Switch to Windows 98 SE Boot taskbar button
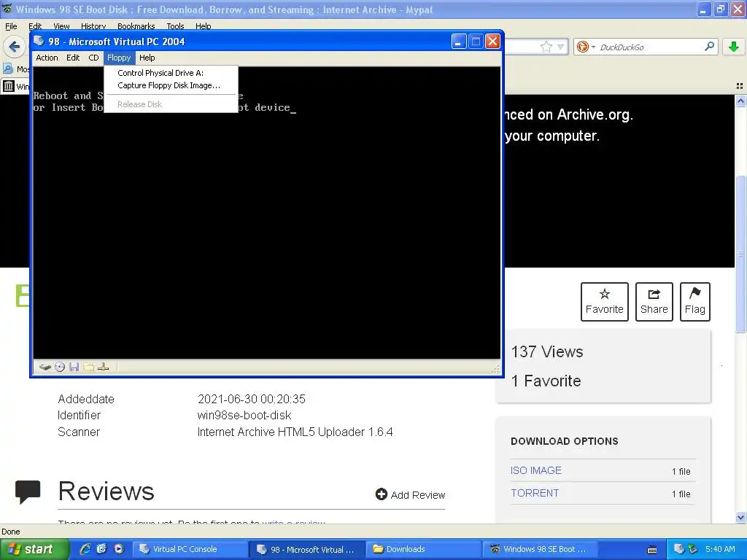Viewport: 747px width, 560px height. [x=541, y=549]
